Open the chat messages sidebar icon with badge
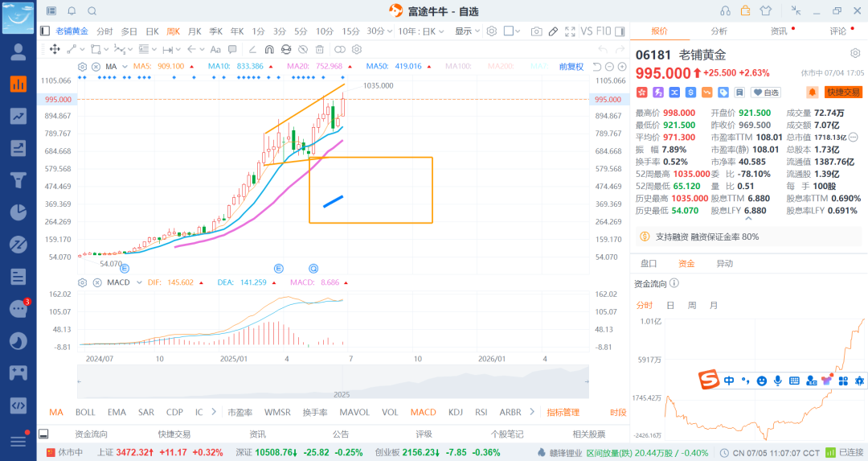 click(x=18, y=309)
